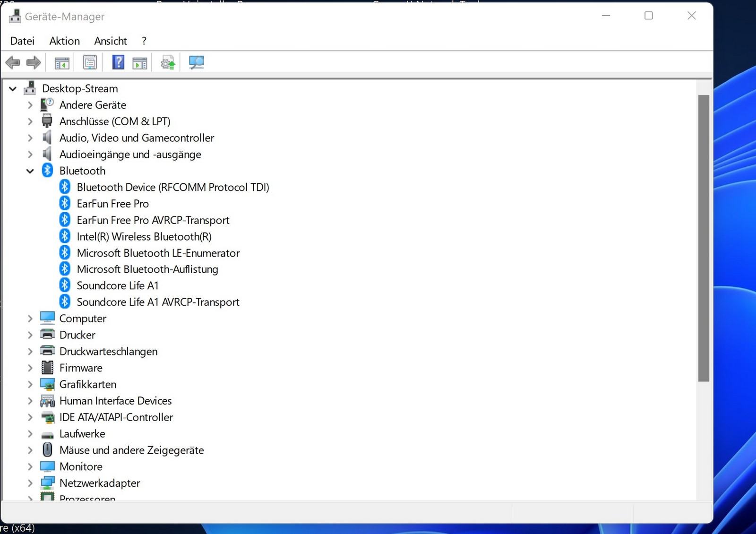Select the Monitore category label
The width and height of the screenshot is (756, 534).
coord(81,466)
